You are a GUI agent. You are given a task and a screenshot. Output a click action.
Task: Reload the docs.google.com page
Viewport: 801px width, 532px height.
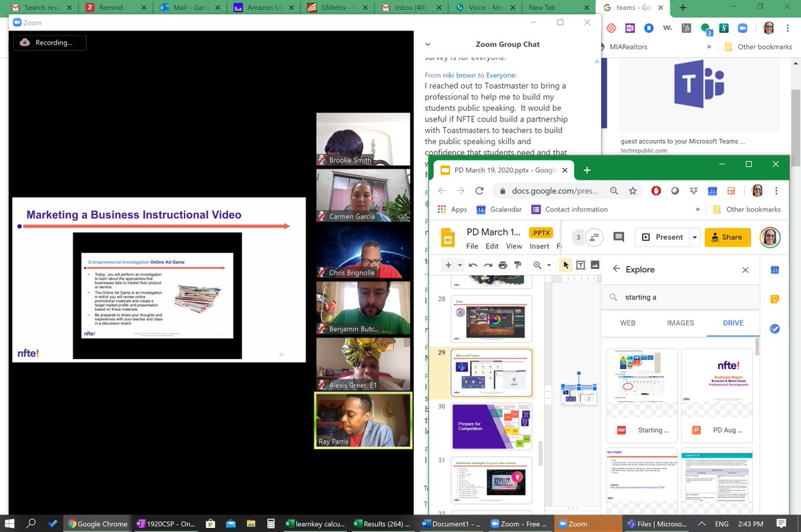click(x=479, y=191)
